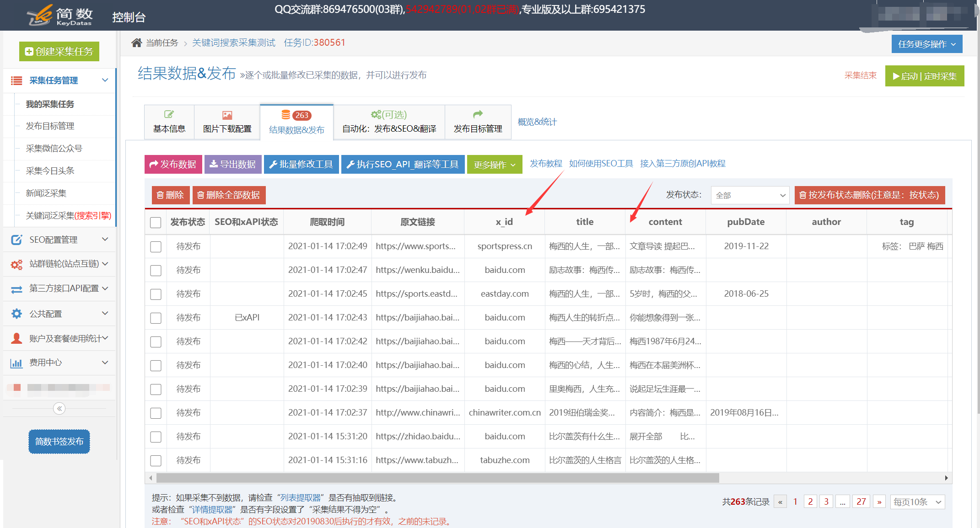Image resolution: width=980 pixels, height=528 pixels.
Task: Click the home icon in breadcrumb
Action: click(136, 43)
